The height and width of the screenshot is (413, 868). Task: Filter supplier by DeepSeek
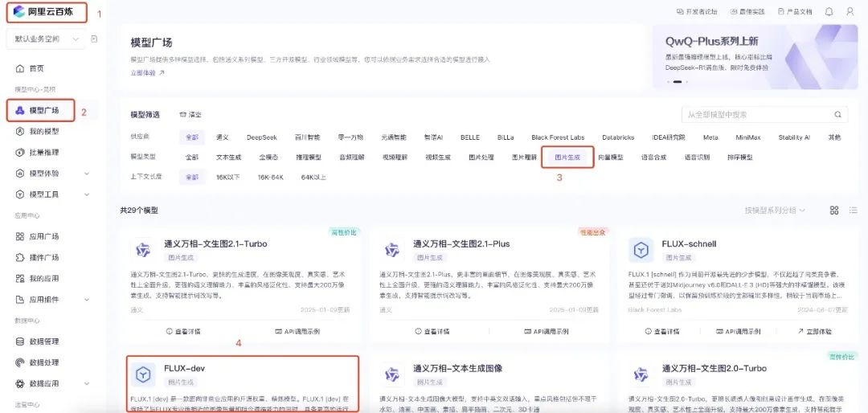pyautogui.click(x=262, y=137)
